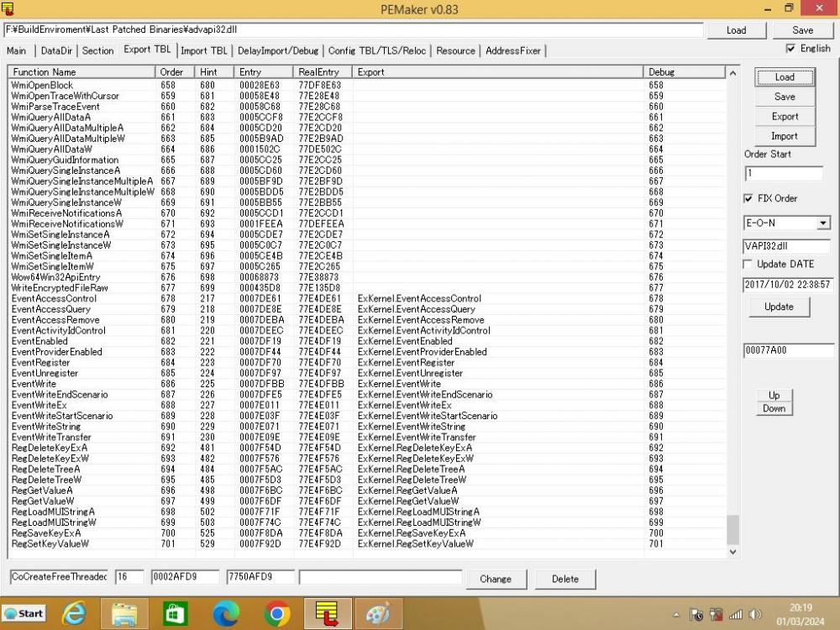Toggle the English language checkbox
The width and height of the screenshot is (840, 630).
[x=790, y=49]
